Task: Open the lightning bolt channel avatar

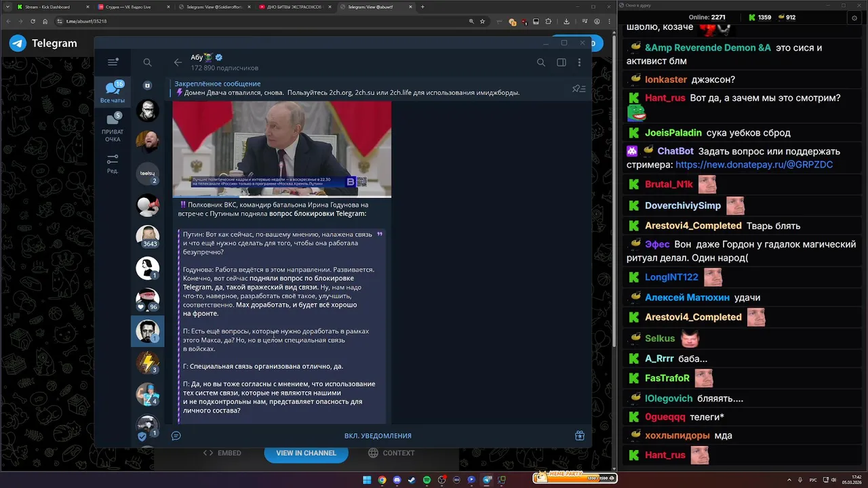Action: pos(147,363)
